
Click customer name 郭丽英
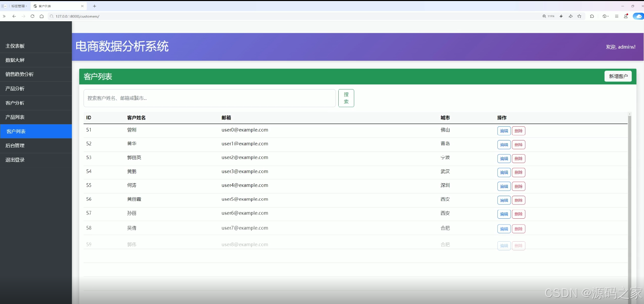134,158
